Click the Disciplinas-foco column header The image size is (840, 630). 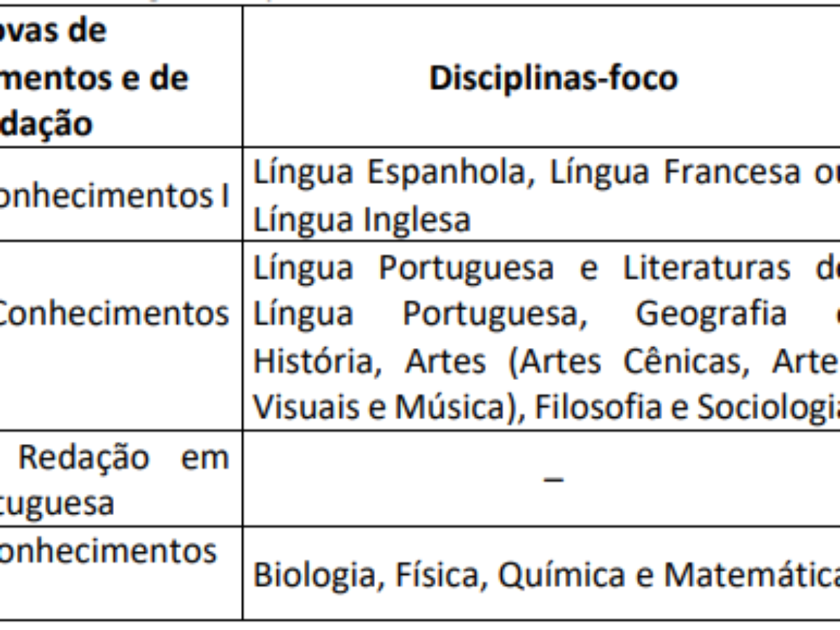click(x=553, y=78)
